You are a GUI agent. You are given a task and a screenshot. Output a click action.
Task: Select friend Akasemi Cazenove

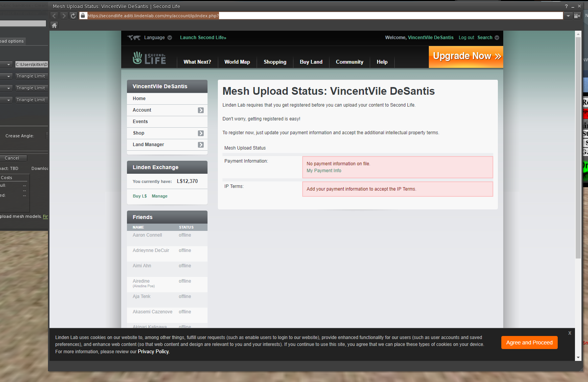point(153,312)
